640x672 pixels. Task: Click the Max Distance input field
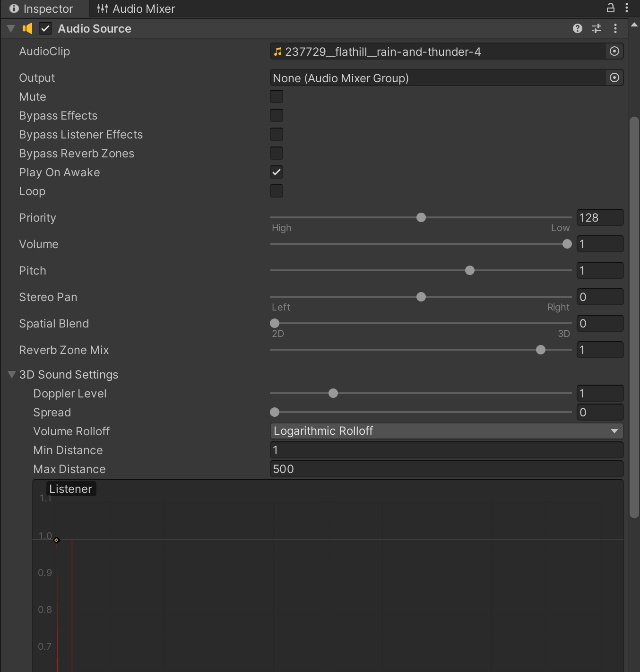pos(446,469)
